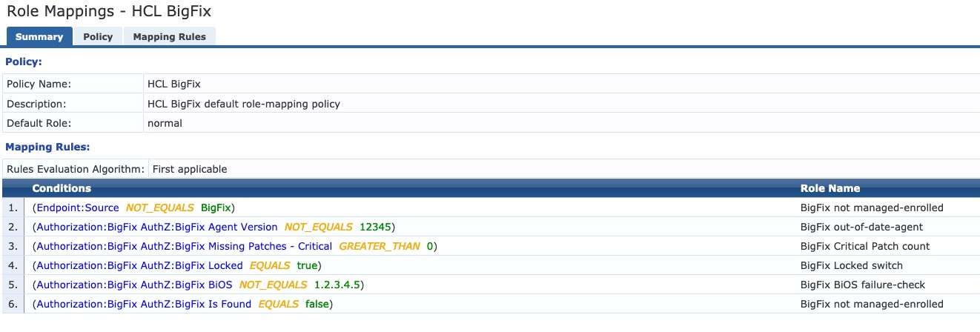The width and height of the screenshot is (980, 332).
Task: Open the Summary tab
Action: (39, 37)
